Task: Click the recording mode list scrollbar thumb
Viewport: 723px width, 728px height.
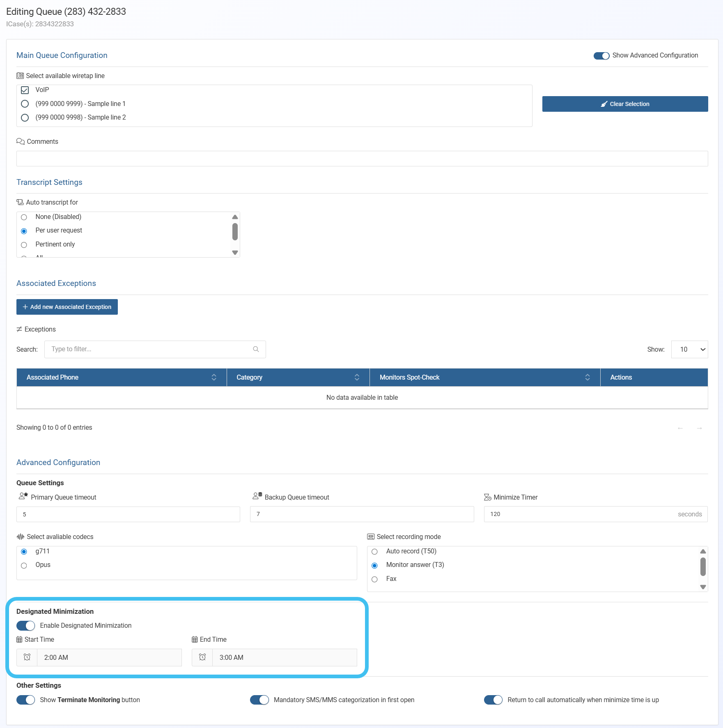Action: tap(703, 567)
